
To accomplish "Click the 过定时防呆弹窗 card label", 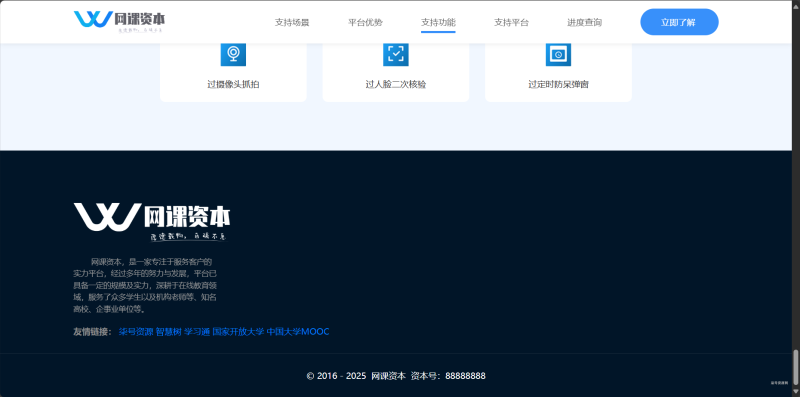I will click(558, 85).
